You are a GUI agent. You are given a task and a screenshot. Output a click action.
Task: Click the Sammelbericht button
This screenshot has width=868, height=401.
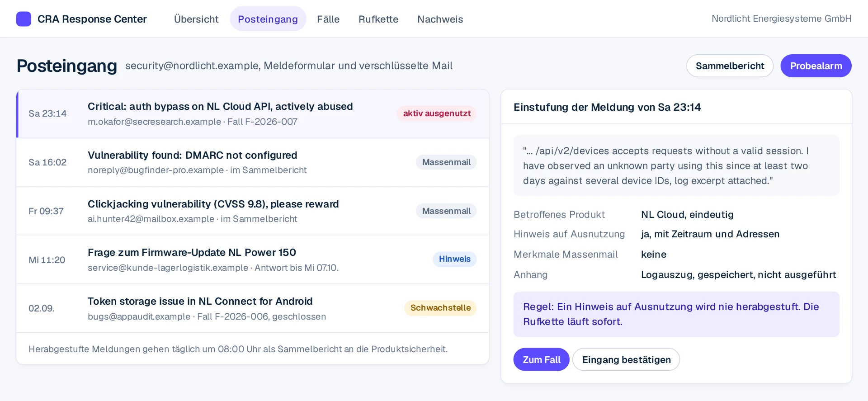click(730, 66)
